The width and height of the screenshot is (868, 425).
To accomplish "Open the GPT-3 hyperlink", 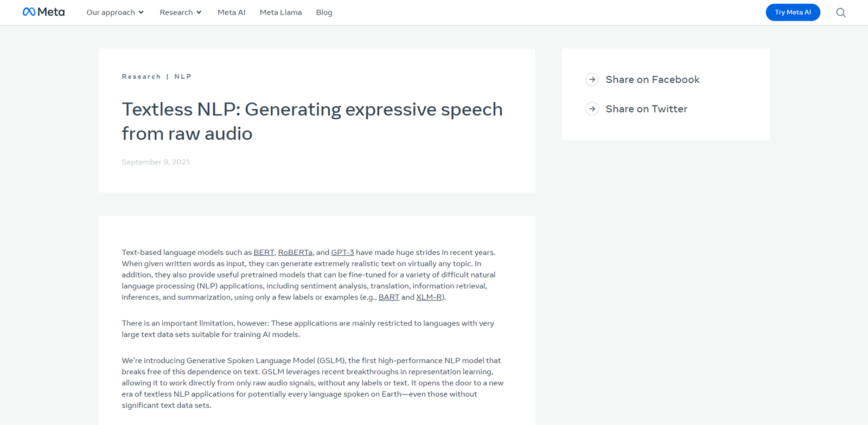I will pyautogui.click(x=342, y=253).
